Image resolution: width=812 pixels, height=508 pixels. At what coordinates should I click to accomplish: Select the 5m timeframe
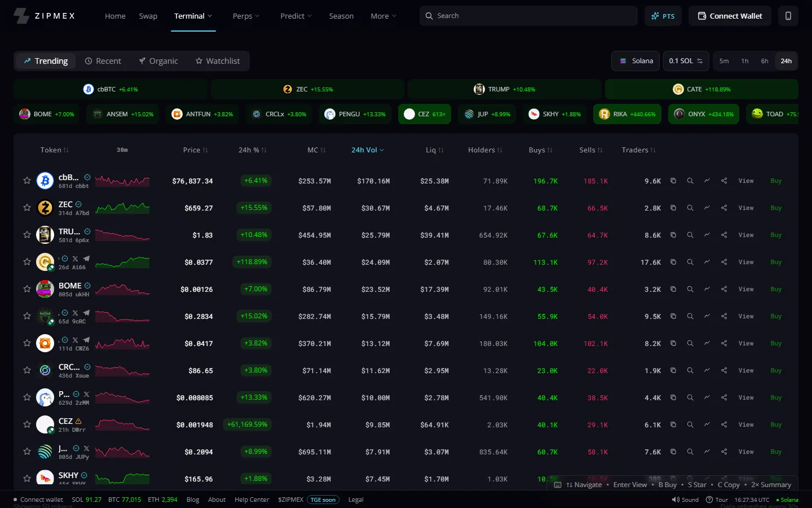724,61
